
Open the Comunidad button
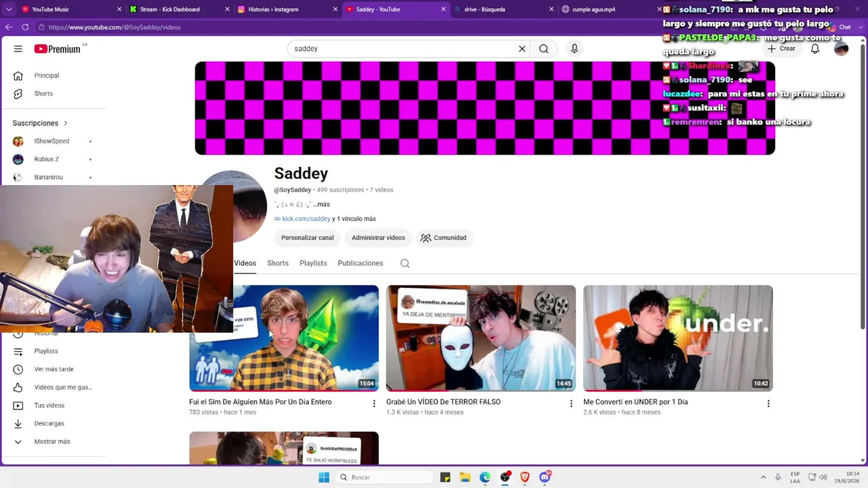pos(443,238)
